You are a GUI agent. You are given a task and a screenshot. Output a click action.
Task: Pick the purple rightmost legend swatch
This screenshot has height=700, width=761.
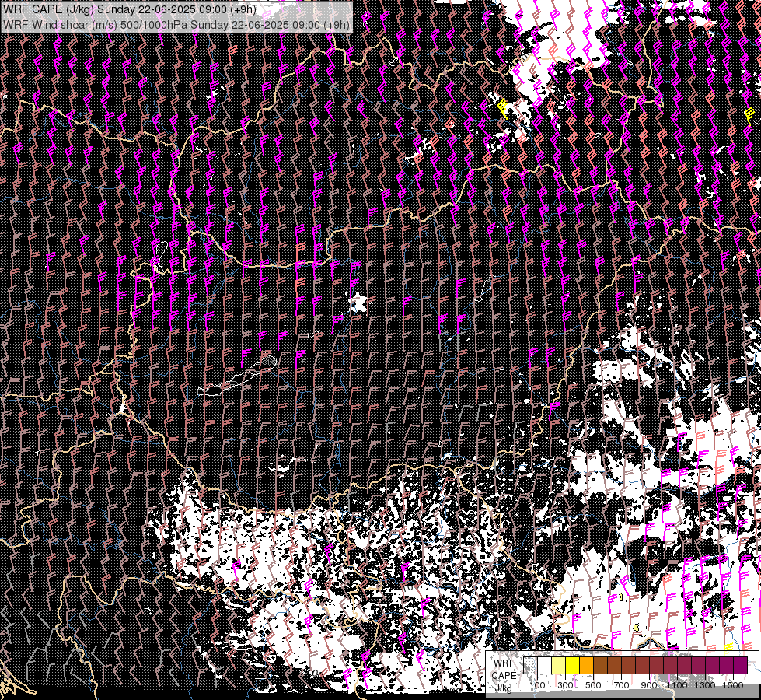tap(741, 665)
